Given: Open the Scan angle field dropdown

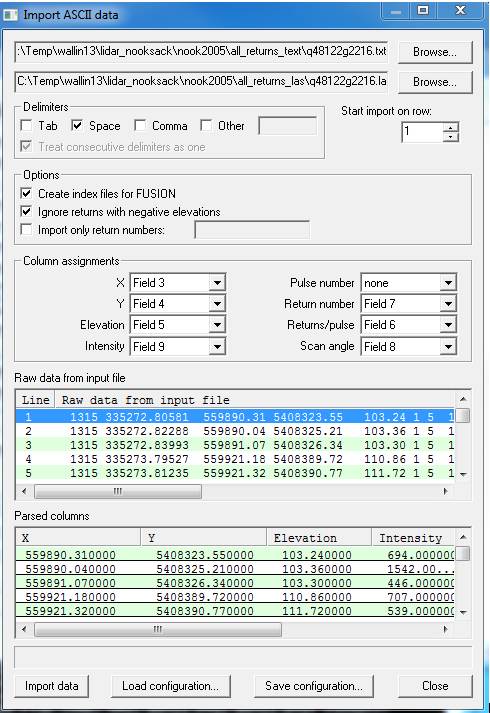Looking at the screenshot, I should [448, 346].
